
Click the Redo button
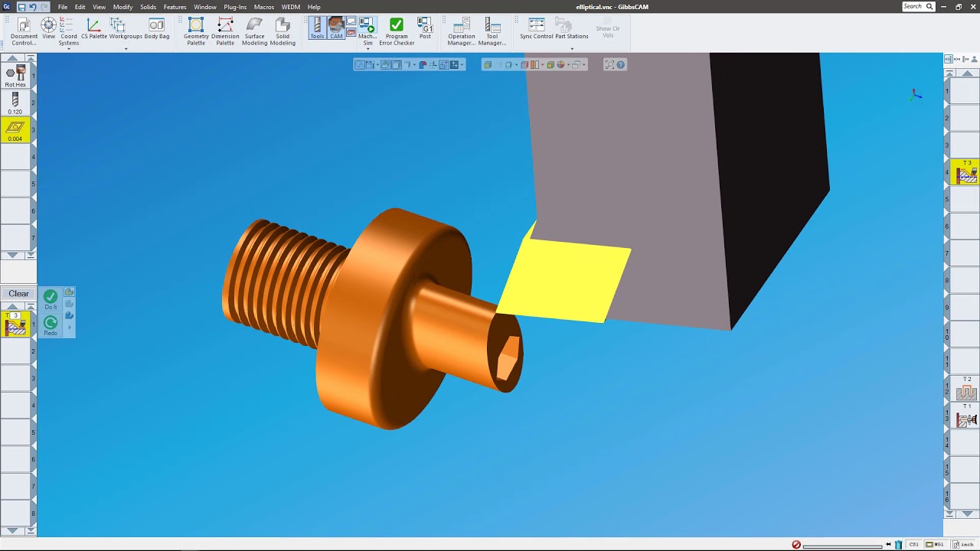51,326
